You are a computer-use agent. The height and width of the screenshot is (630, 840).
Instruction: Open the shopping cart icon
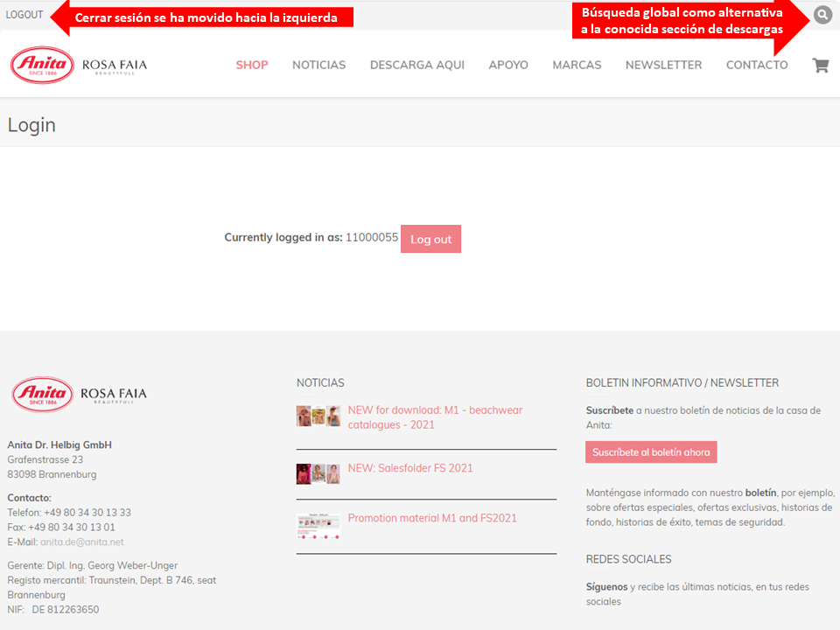pos(820,65)
